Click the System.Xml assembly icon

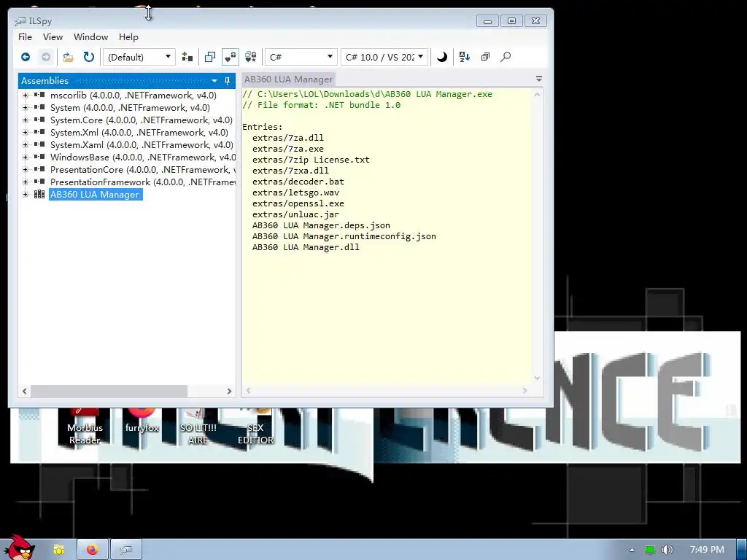pos(39,133)
